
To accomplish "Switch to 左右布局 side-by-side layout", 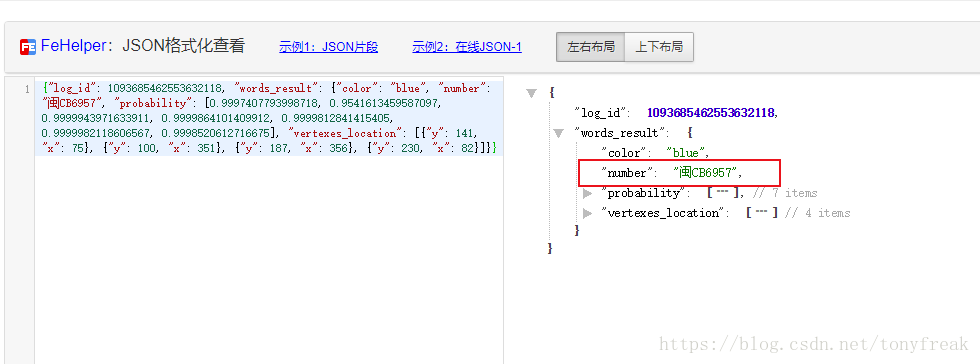I will (x=591, y=47).
